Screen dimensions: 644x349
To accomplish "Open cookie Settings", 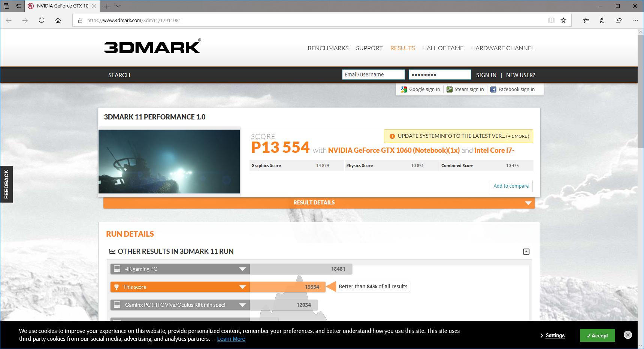I will click(555, 336).
